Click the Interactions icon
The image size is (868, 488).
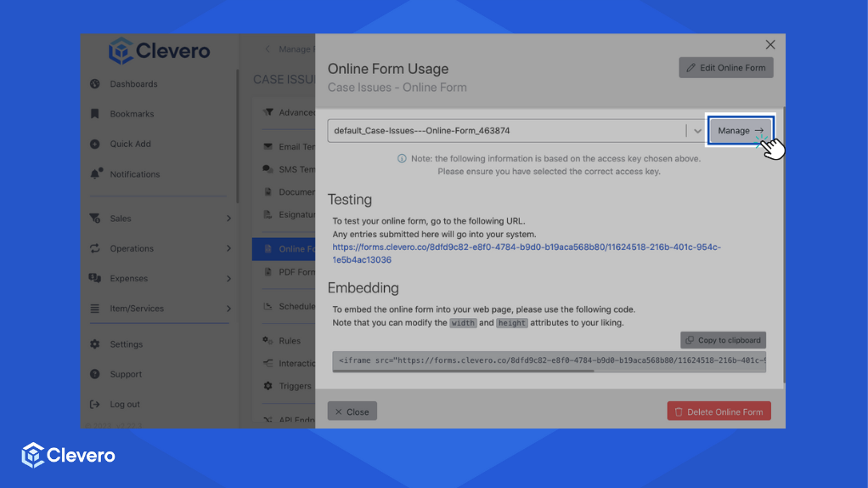(268, 363)
